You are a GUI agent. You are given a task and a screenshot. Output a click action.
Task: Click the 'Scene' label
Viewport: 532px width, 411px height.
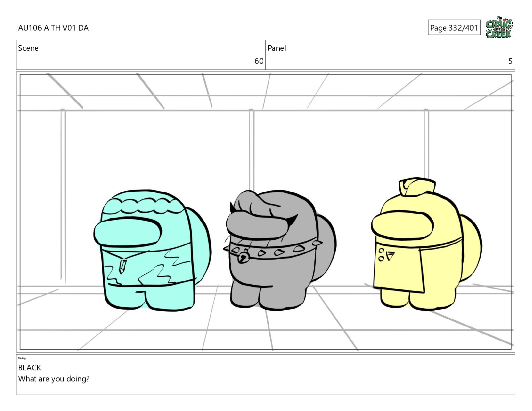[28, 48]
